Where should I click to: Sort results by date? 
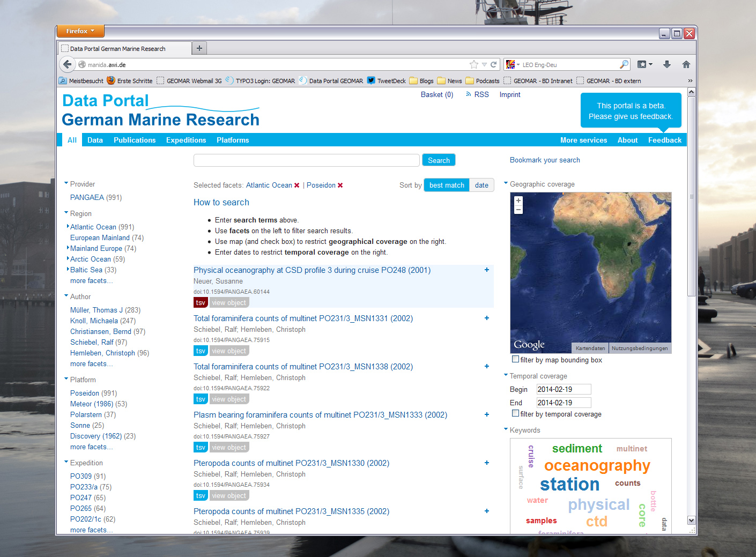[481, 185]
